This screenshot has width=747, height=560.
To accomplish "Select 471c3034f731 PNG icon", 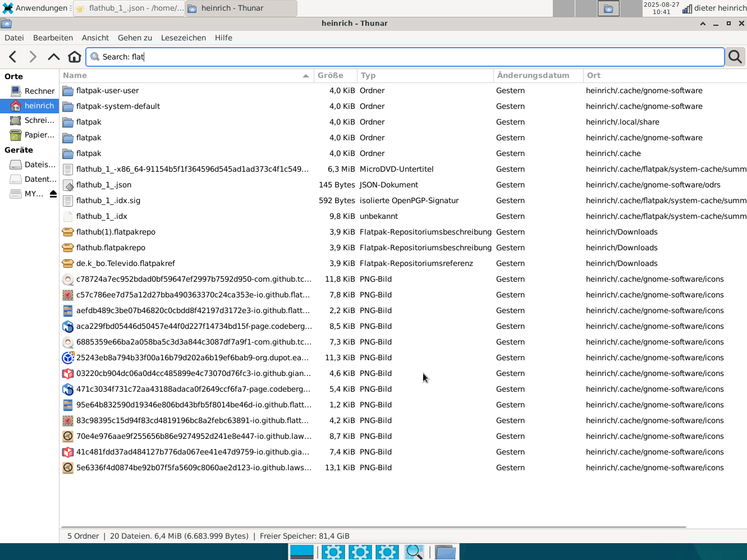I will click(x=68, y=389).
